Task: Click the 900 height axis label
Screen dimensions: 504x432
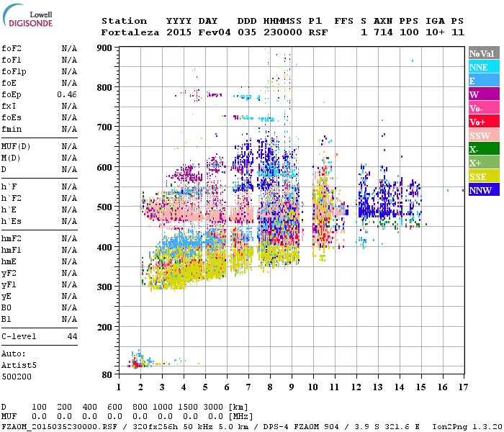Action: [104, 48]
